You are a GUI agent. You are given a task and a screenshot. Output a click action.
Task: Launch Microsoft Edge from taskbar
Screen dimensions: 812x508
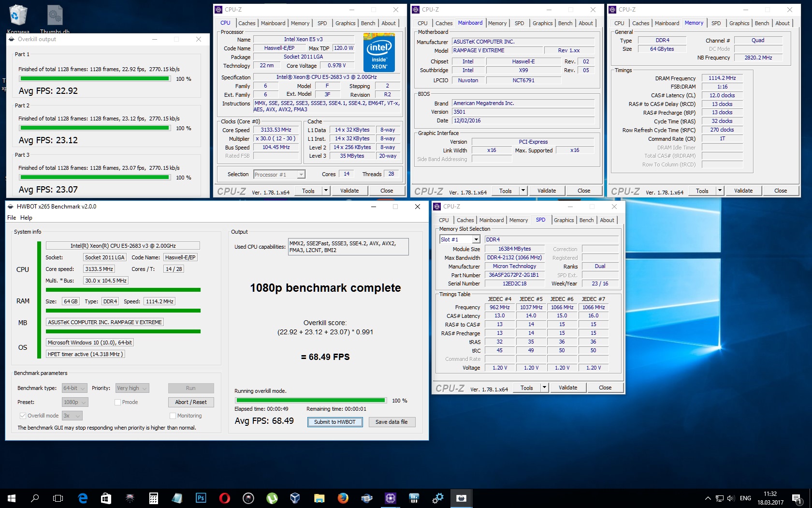click(83, 498)
